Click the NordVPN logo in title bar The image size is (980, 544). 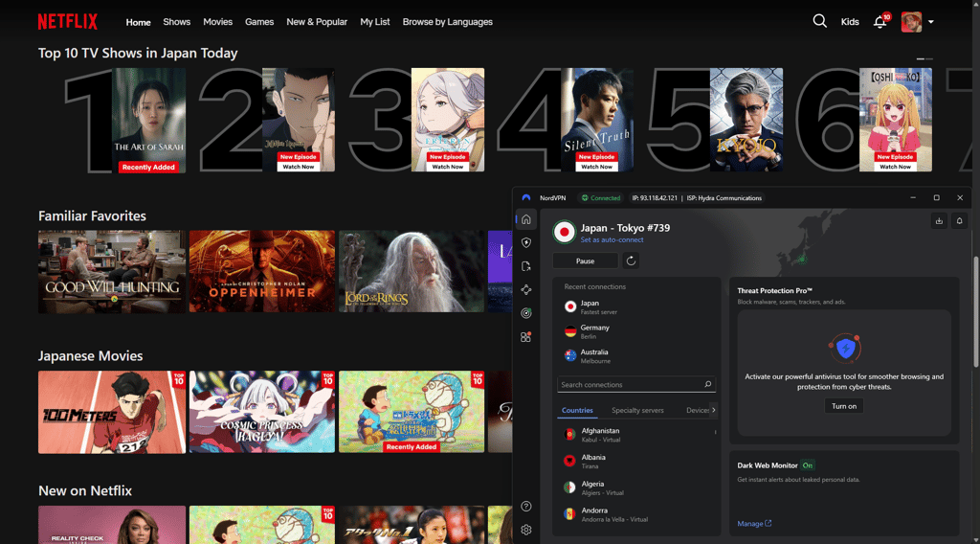526,197
